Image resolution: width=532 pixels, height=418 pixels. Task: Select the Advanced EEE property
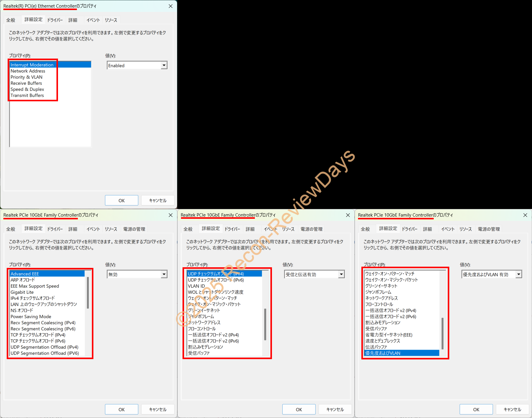25,274
